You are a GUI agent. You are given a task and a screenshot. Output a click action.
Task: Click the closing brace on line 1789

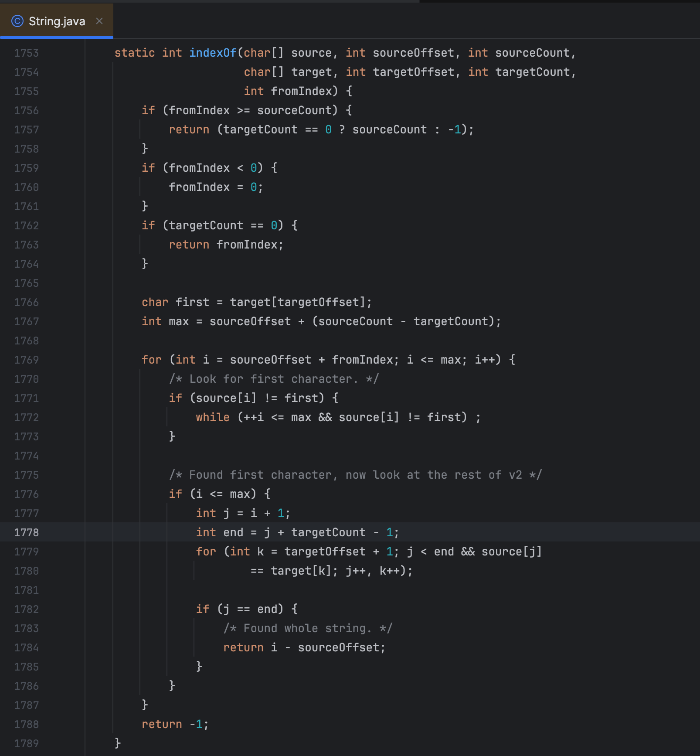(117, 743)
